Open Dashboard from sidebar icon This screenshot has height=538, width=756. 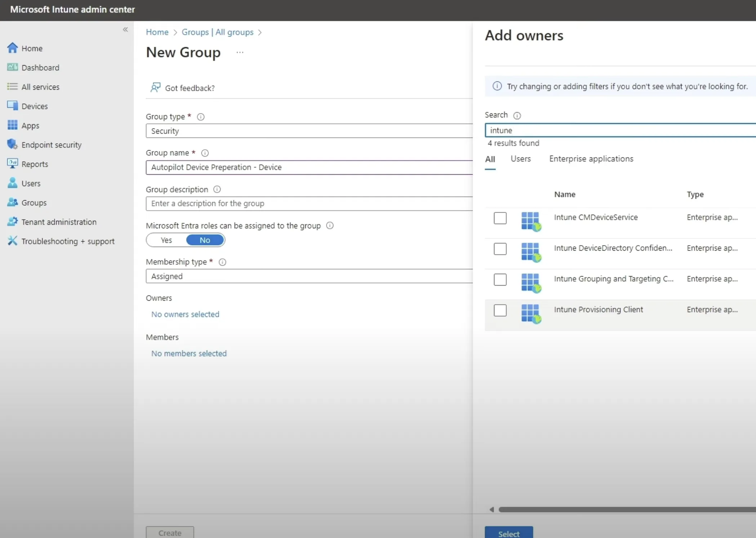(12, 67)
